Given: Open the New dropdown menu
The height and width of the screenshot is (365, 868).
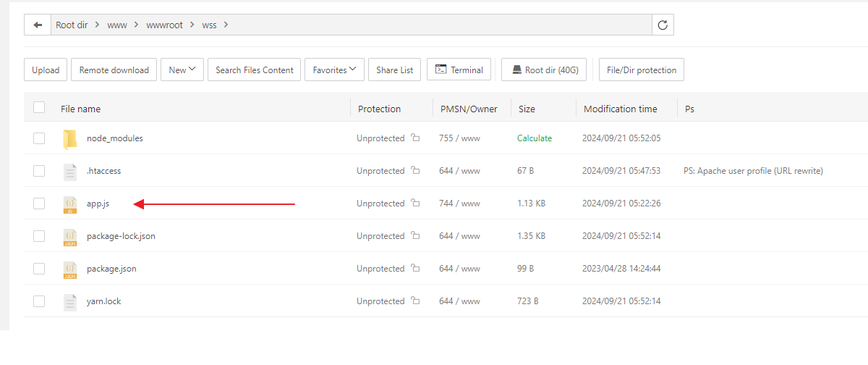Looking at the screenshot, I should pos(182,70).
